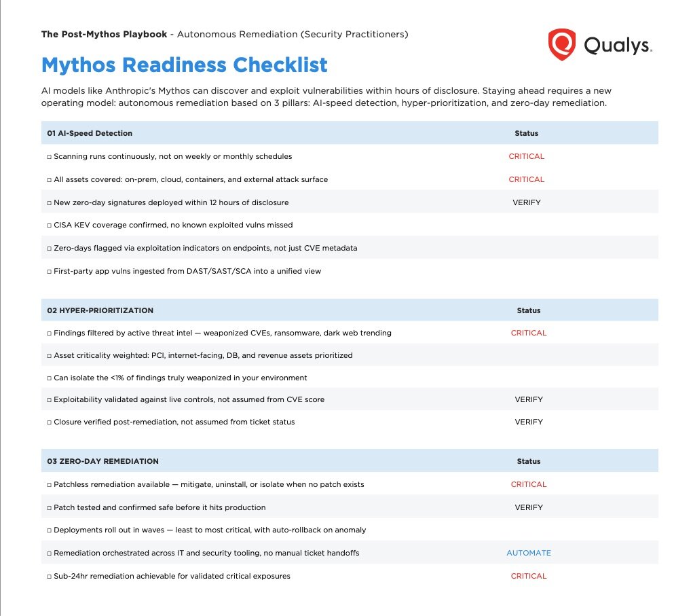Check the remediation orchestrated across IT box
Viewport: 693px width, 616px height.
(x=49, y=554)
